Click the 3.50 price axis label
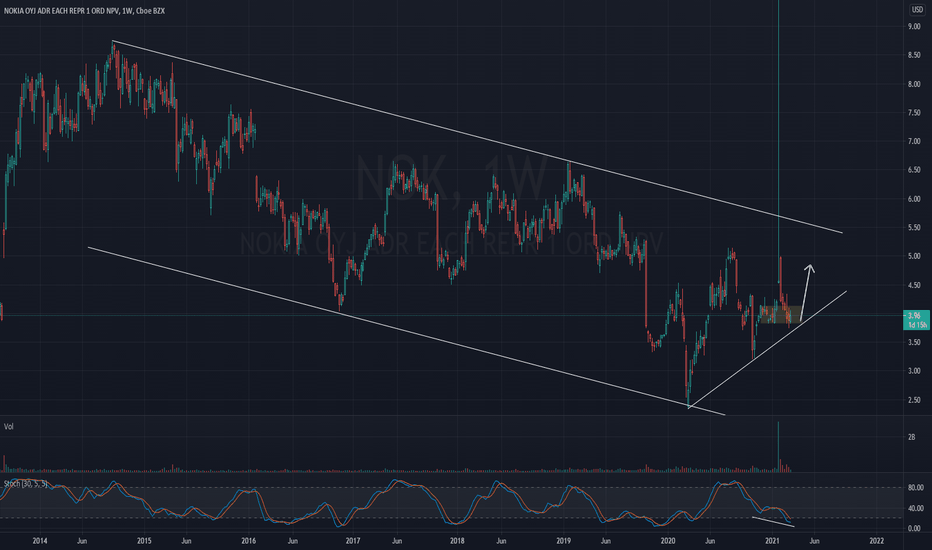Screen dimensions: 932x550 click(914, 342)
